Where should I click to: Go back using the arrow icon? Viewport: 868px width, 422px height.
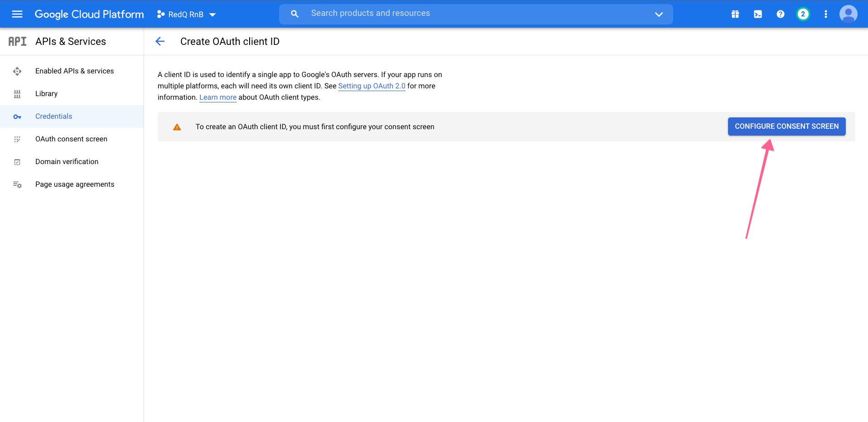click(160, 41)
